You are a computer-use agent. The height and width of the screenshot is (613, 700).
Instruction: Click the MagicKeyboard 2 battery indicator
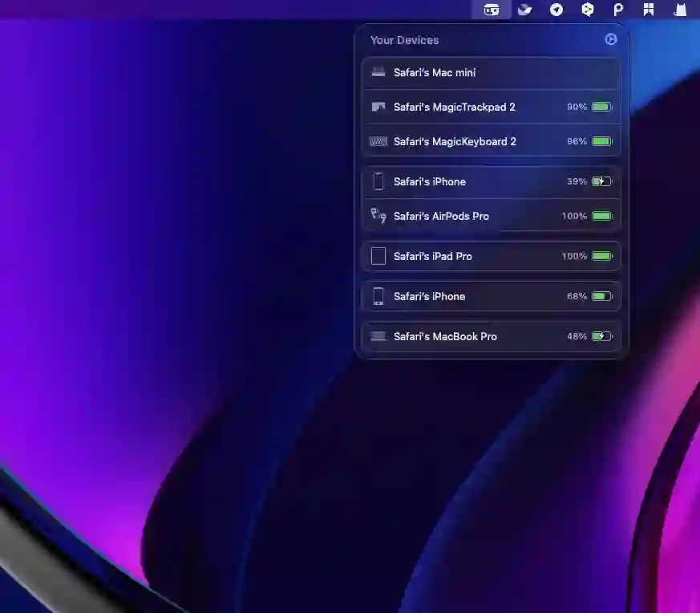click(602, 141)
